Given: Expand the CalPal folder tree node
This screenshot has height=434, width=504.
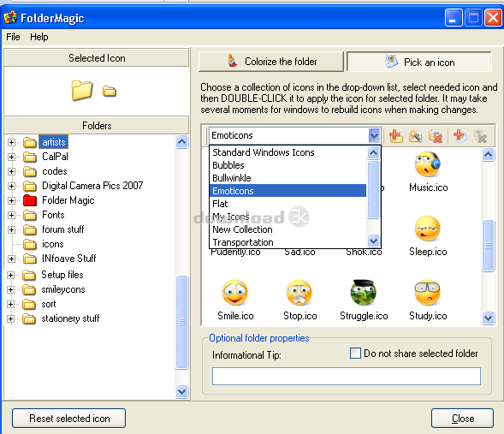Looking at the screenshot, I should 12,157.
